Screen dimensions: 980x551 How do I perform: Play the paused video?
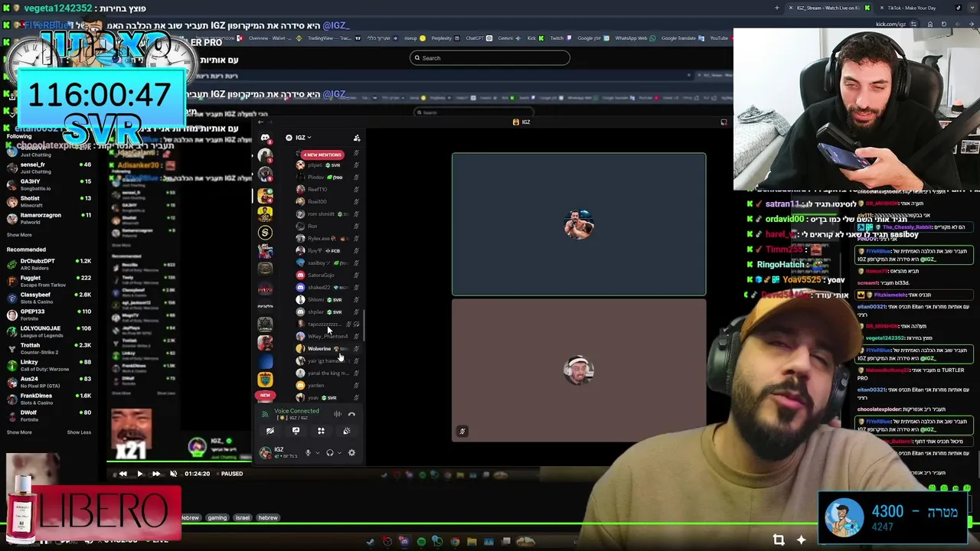139,474
